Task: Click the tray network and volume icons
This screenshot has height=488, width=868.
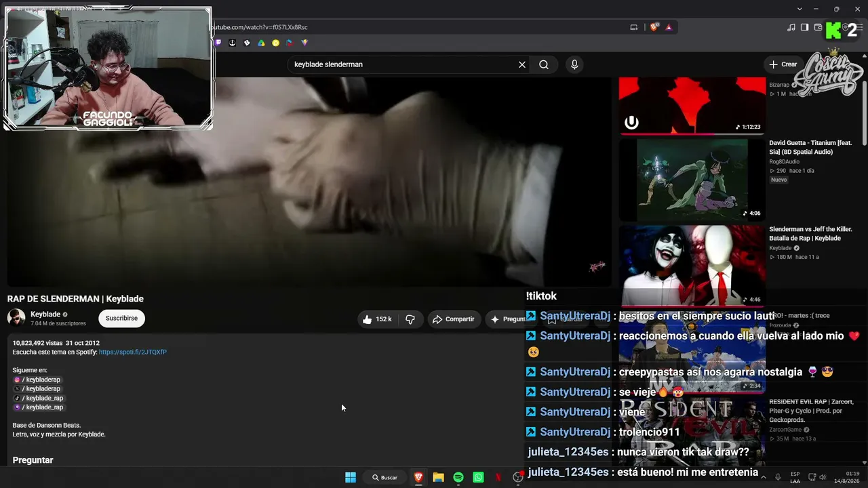Action: (x=818, y=477)
